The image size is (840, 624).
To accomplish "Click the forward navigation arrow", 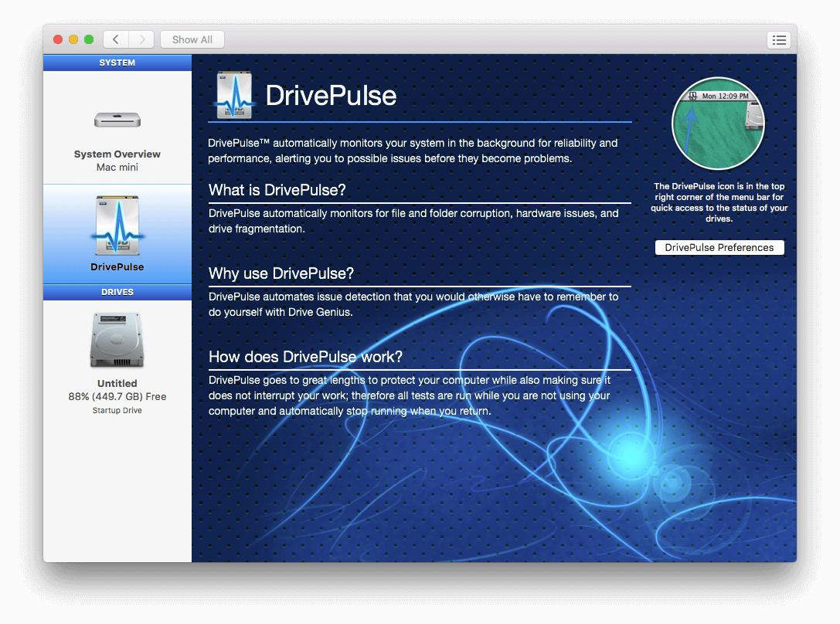I will 141,39.
